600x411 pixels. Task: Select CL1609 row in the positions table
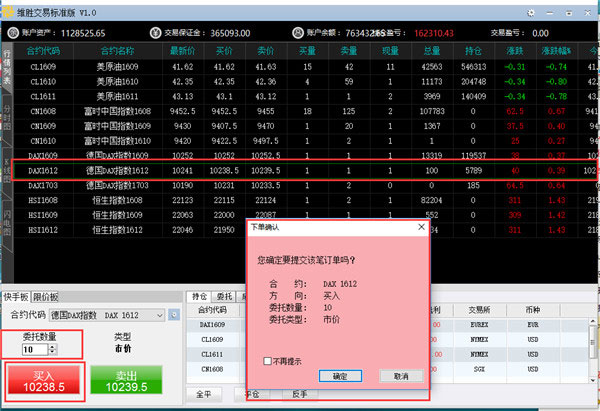(x=388, y=339)
